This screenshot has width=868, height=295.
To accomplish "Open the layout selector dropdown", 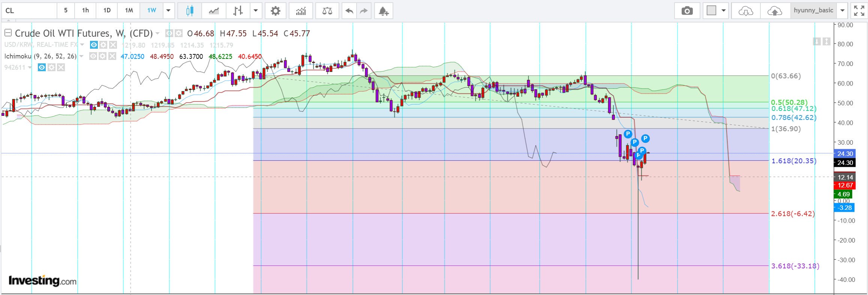I will [724, 11].
